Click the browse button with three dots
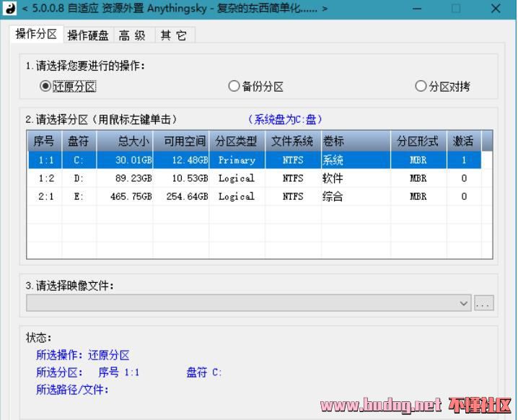The height and width of the screenshot is (420, 518). pos(484,304)
